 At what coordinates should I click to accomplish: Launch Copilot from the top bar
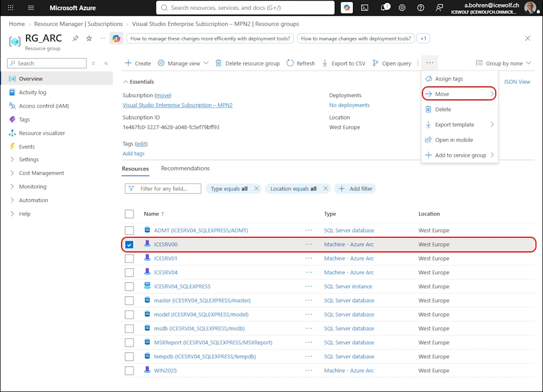346,8
